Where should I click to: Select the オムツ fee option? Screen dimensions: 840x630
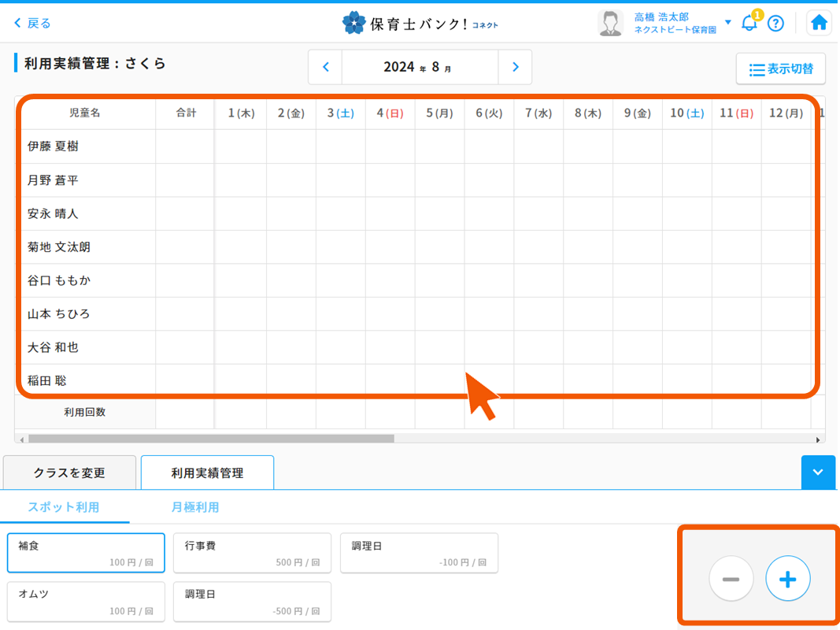[x=85, y=602]
